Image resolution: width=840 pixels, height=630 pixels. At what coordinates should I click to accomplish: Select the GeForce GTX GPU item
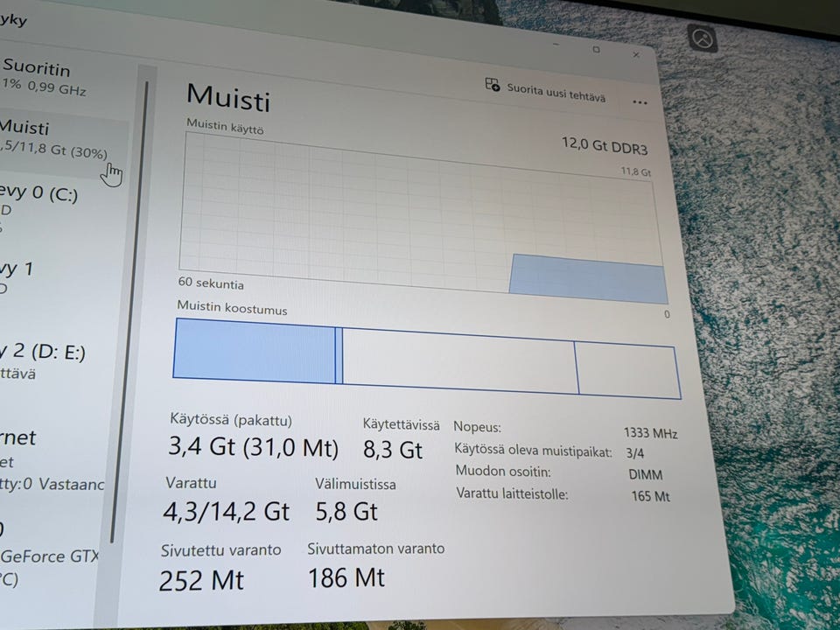[49, 557]
